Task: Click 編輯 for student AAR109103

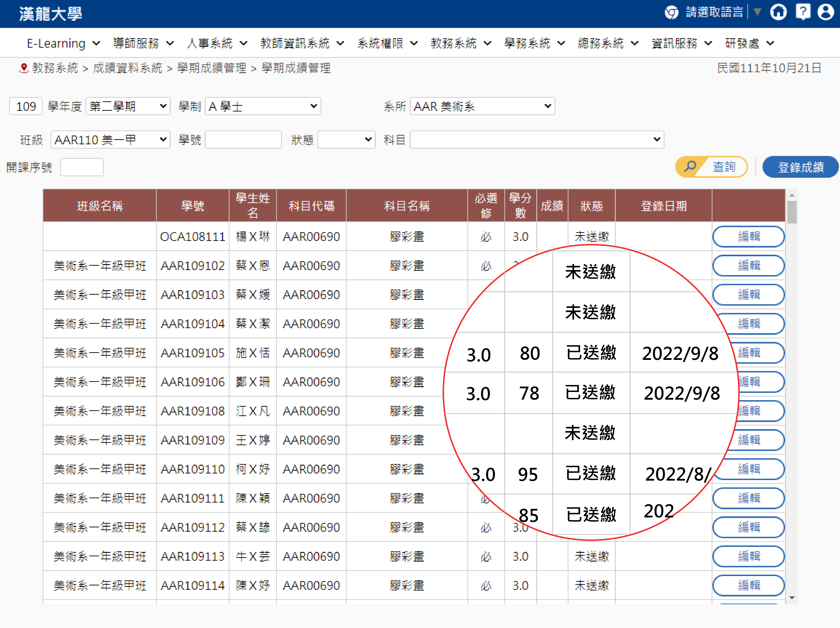Action: (x=749, y=295)
